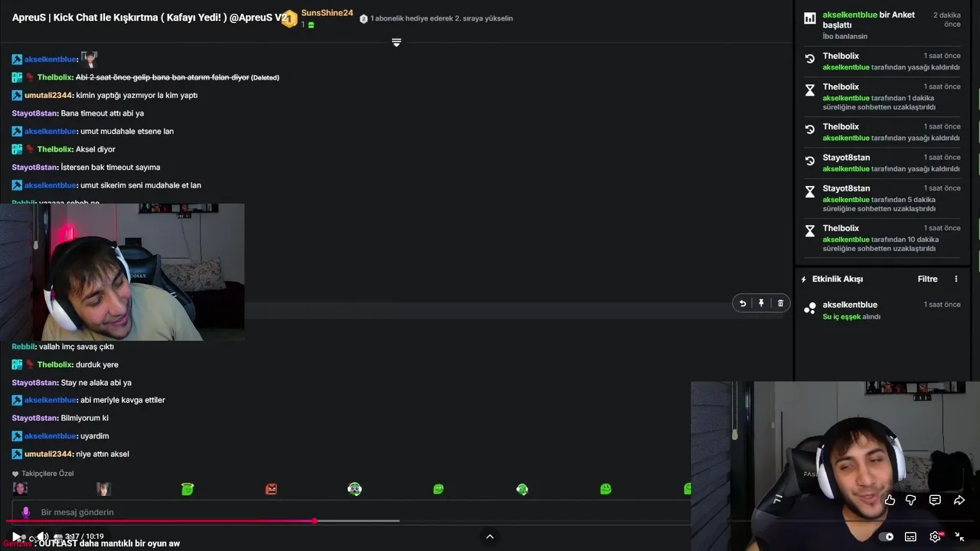
Task: Pick the red angry face emote
Action: click(271, 488)
